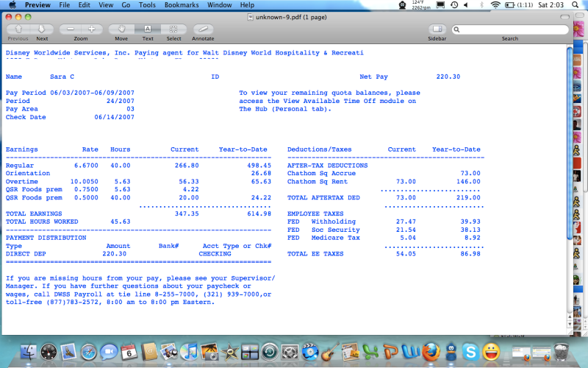Open the Trash in the Dock
The height and width of the screenshot is (368, 588).
click(561, 352)
